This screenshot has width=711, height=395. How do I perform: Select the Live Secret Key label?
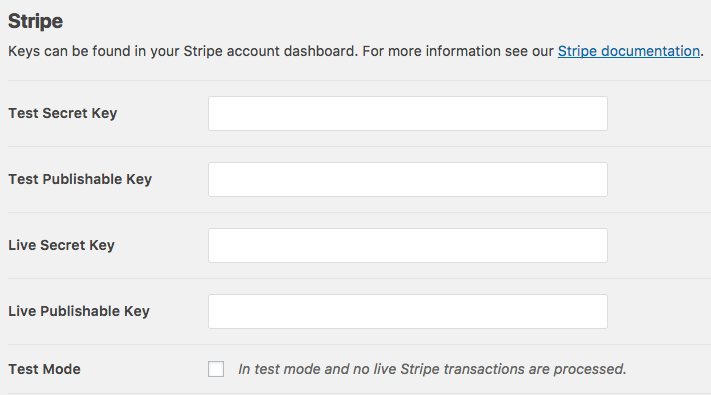[61, 245]
